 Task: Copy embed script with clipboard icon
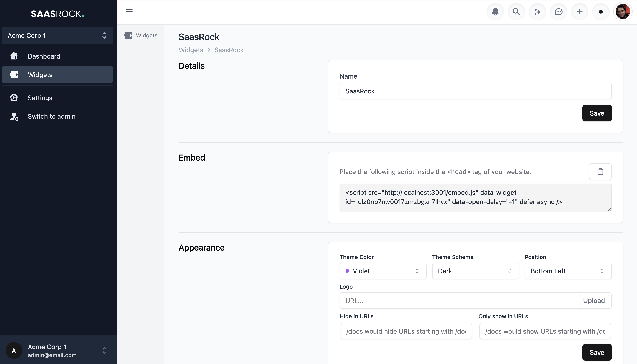pos(600,171)
